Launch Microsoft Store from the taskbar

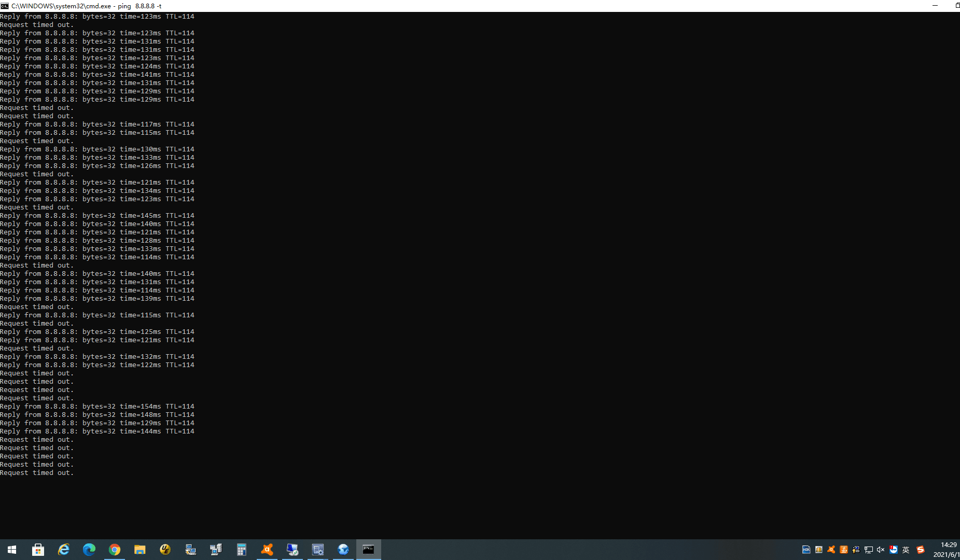point(38,550)
